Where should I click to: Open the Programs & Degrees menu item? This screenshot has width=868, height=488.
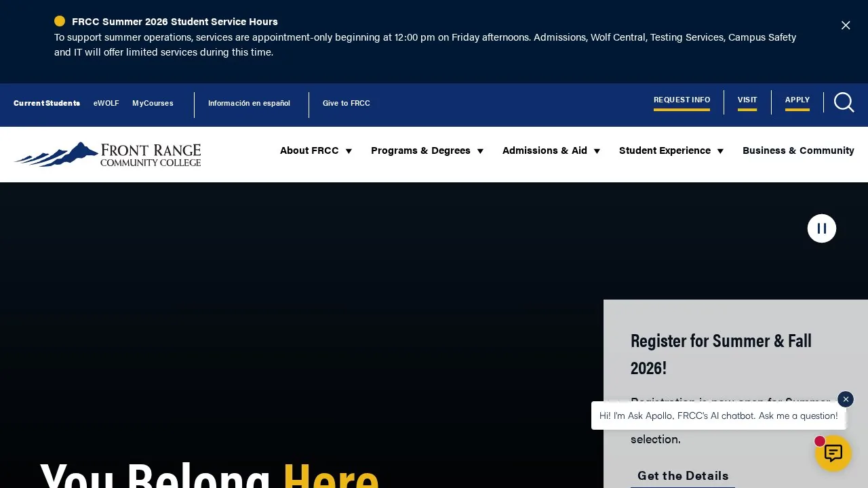[420, 150]
